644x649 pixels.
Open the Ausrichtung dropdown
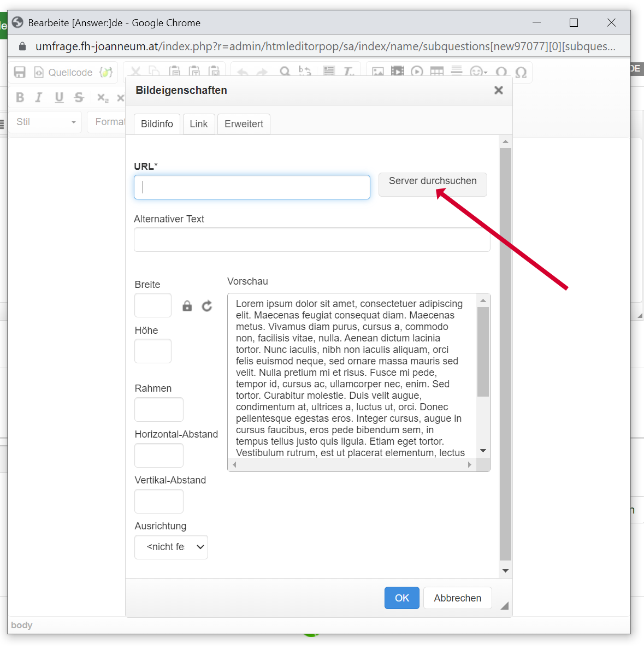coord(171,547)
